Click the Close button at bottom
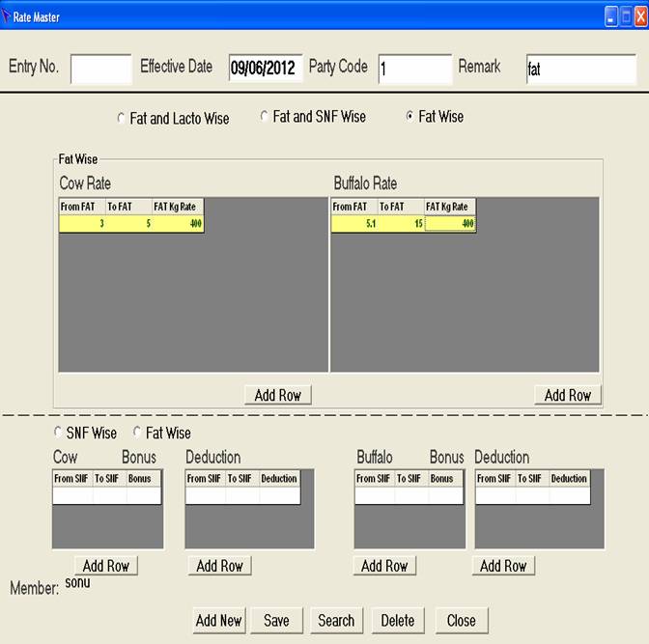Viewport: 649px width, 644px height. [461, 620]
